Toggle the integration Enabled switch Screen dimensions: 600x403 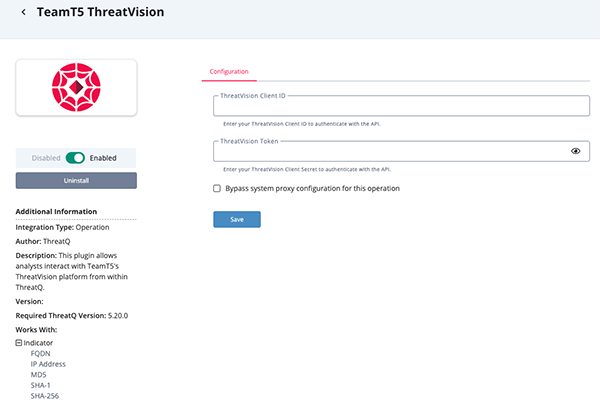[x=76, y=158]
